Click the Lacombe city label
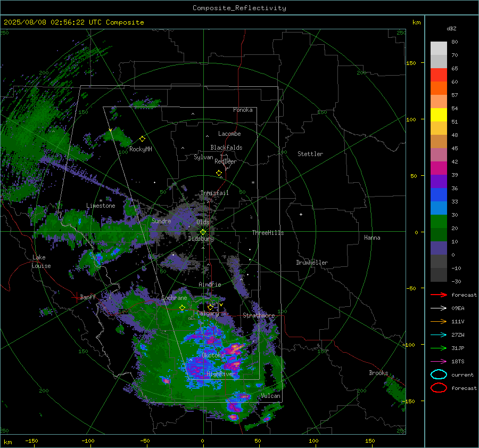The image size is (479, 448). coord(229,134)
